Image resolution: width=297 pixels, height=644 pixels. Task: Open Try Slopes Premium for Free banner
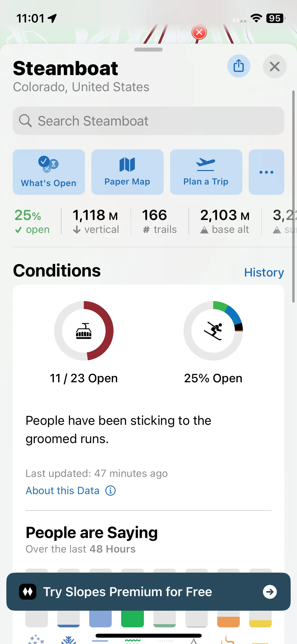[x=148, y=592]
